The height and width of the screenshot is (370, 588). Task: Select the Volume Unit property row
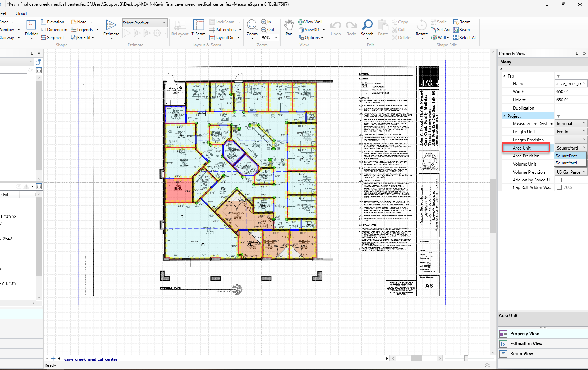[525, 164]
